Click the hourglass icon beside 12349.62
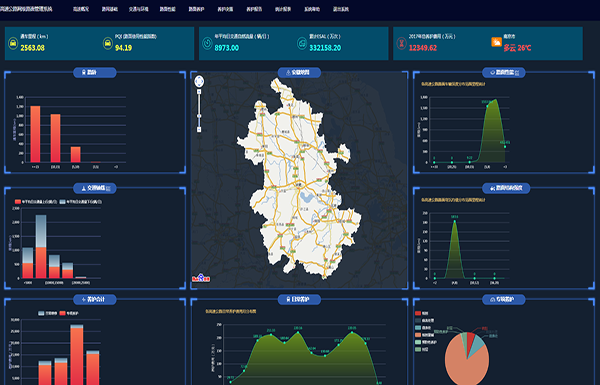Image resolution: width=600 pixels, height=385 pixels. (x=401, y=43)
